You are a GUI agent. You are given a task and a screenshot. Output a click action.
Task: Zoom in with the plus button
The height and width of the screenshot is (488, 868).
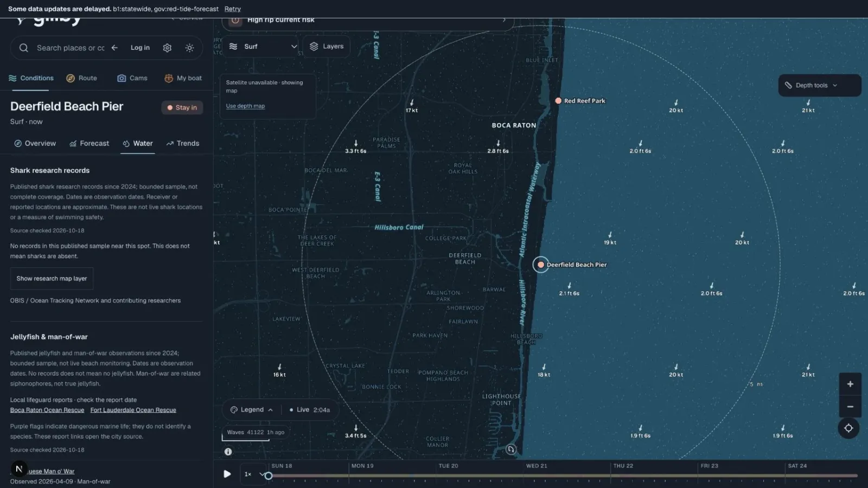[x=850, y=384]
